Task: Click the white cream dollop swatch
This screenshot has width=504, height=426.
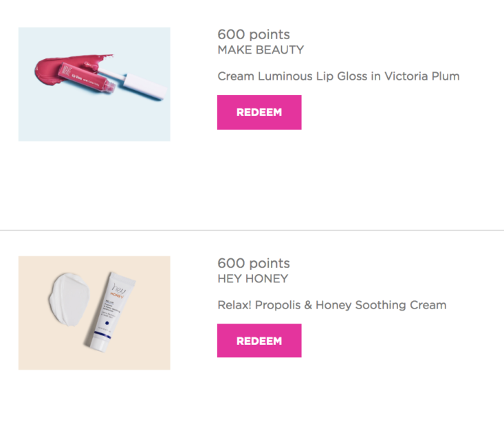Action: click(x=69, y=300)
